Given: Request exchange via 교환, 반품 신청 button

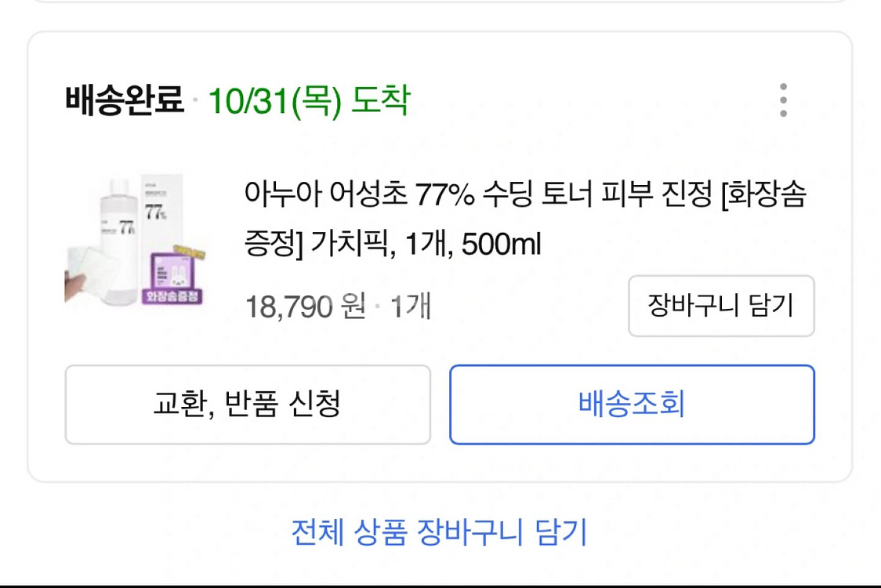Looking at the screenshot, I should point(248,404).
